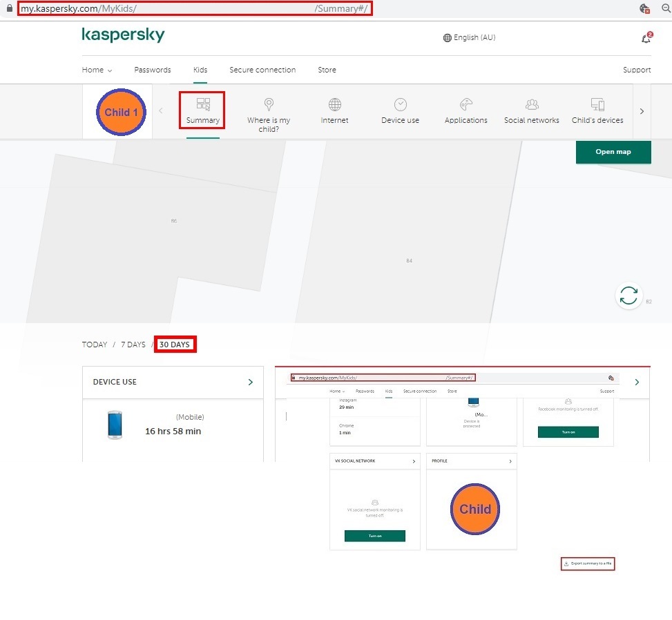Open the Child's devices section

(x=597, y=111)
